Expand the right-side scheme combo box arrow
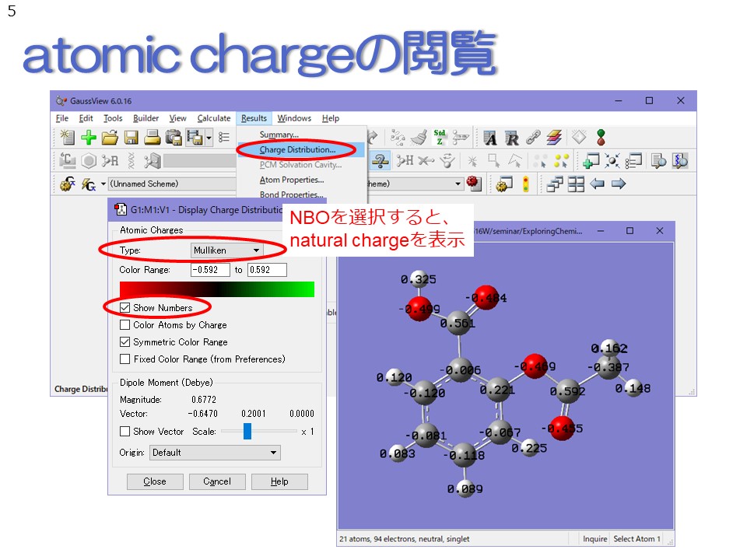747x560 pixels. [x=458, y=184]
